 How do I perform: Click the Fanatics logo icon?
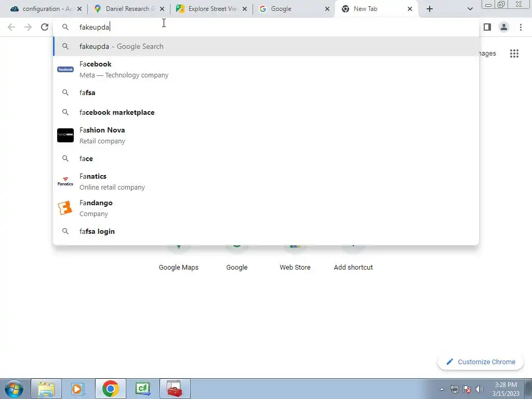tap(65, 181)
